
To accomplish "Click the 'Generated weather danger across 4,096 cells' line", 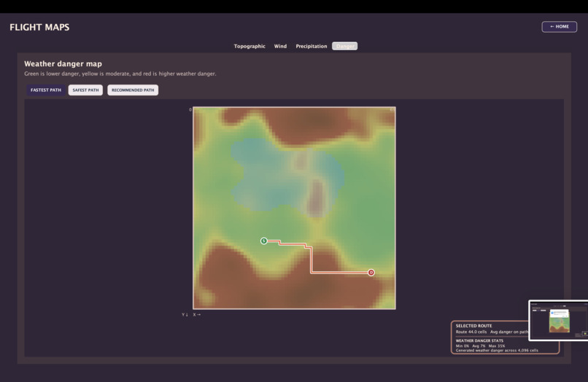I will click(497, 351).
